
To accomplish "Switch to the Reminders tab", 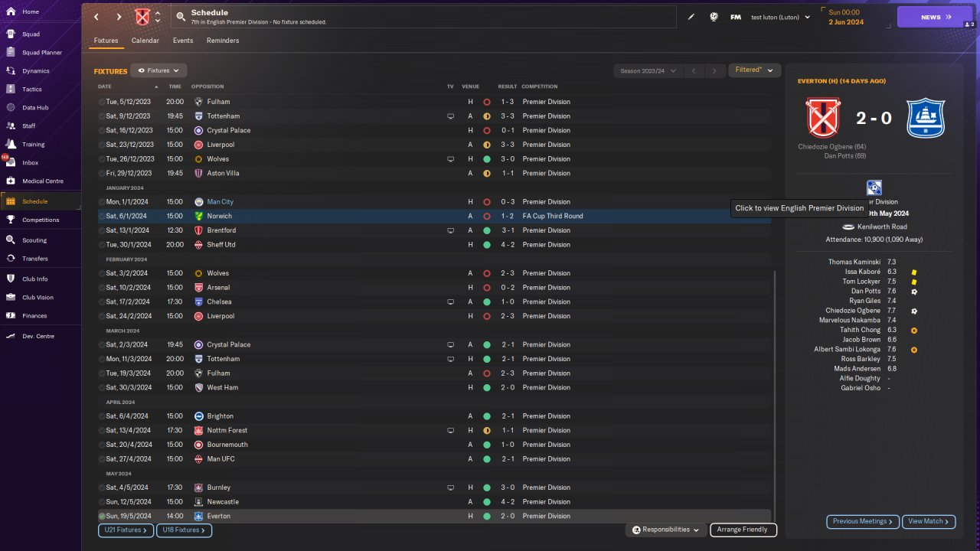I will [x=223, y=41].
